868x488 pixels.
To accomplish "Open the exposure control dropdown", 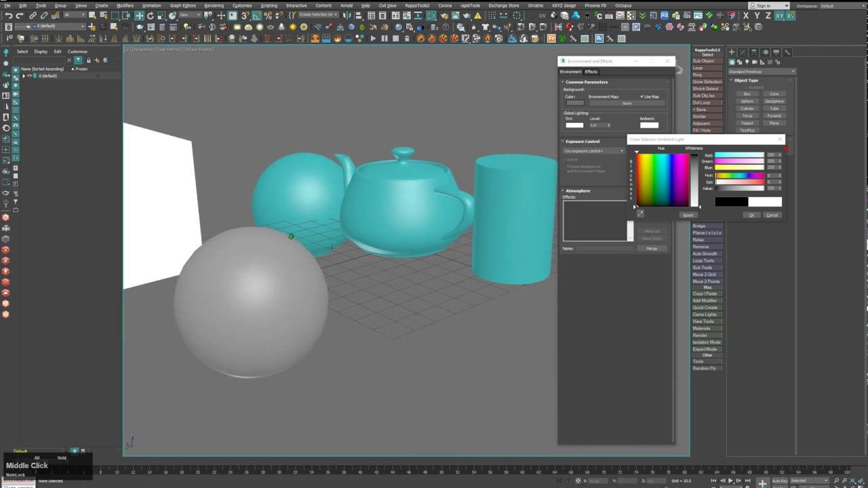I will [x=593, y=151].
